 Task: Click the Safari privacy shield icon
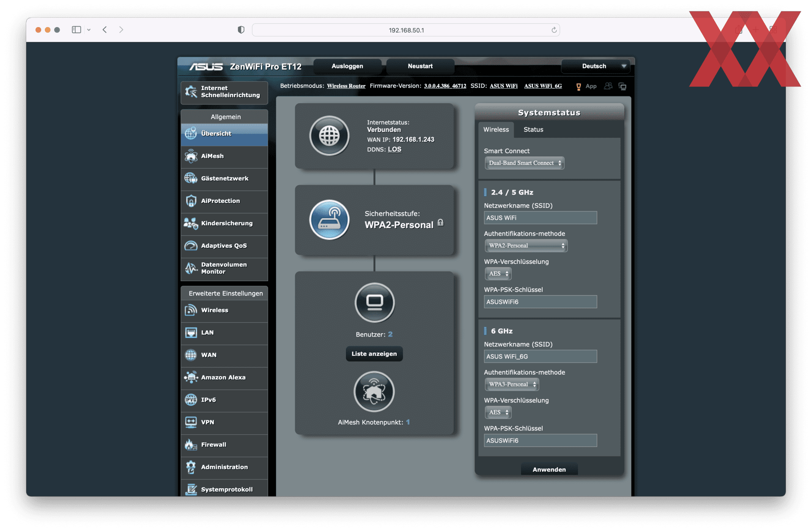tap(241, 30)
